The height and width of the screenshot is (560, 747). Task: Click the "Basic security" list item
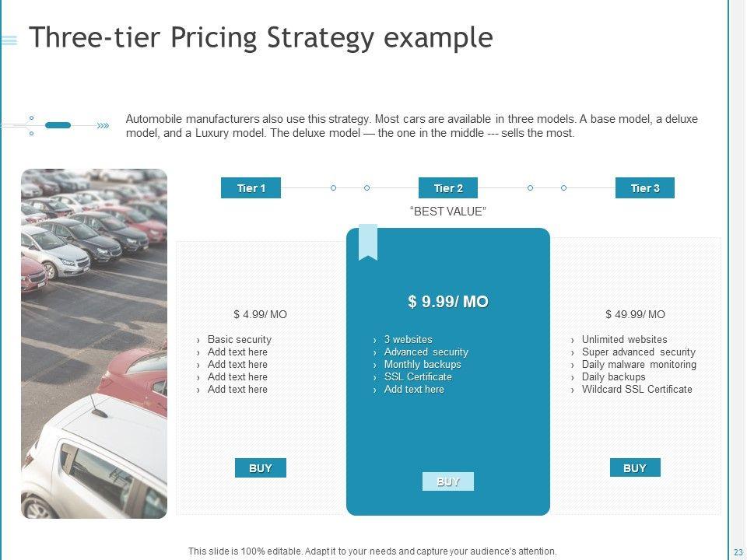[239, 340]
